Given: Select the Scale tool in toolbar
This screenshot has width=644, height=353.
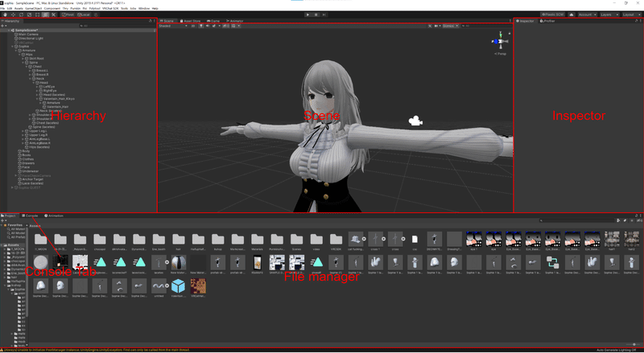Looking at the screenshot, I should pos(29,14).
